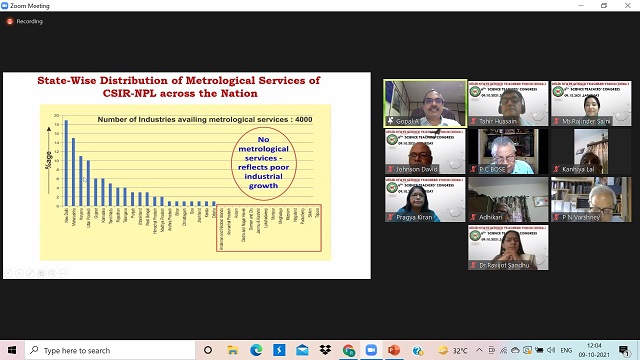The width and height of the screenshot is (640, 360).
Task: Click the Type here to search box
Action: point(110,350)
